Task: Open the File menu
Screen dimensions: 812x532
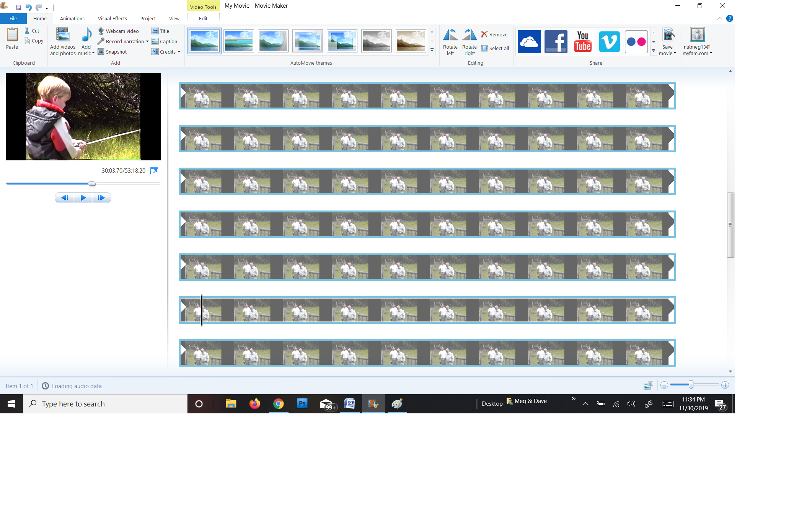Action: [13, 18]
